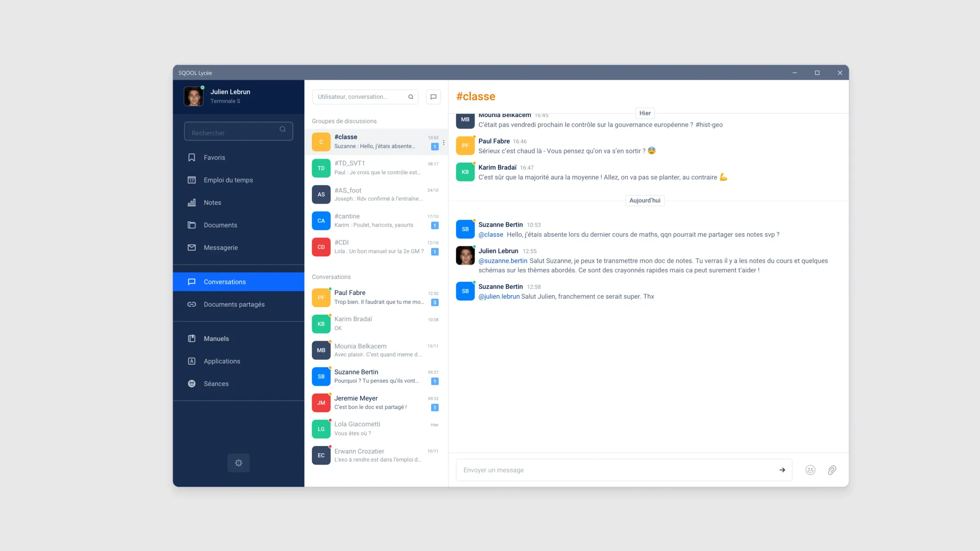This screenshot has width=980, height=551.
Task: Click the @julien.lebrun mention link
Action: pyautogui.click(x=499, y=296)
